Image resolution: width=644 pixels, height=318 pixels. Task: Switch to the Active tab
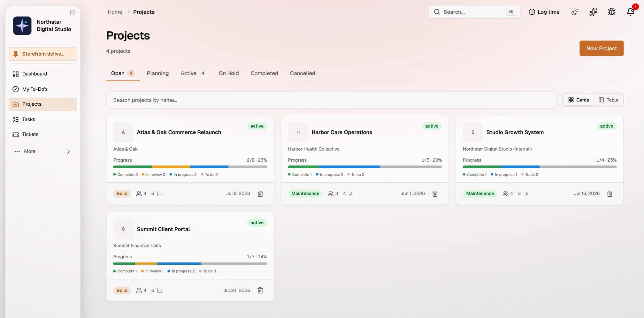[x=193, y=73]
